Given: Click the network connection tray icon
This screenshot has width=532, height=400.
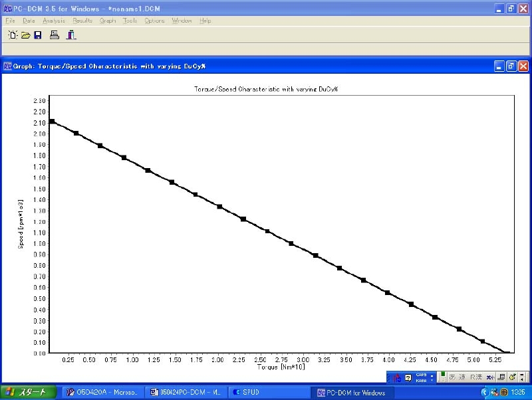Looking at the screenshot, I should click(x=494, y=392).
